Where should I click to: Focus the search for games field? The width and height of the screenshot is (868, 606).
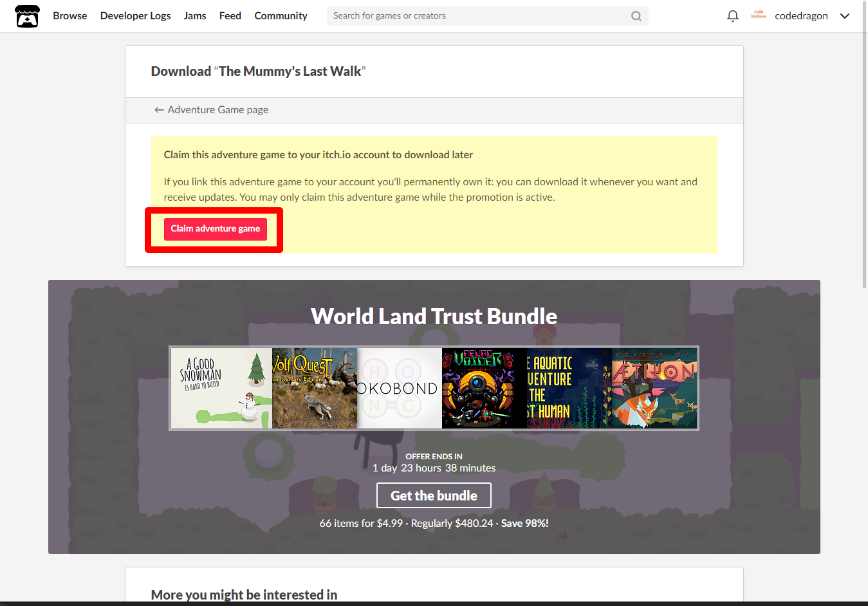point(487,16)
